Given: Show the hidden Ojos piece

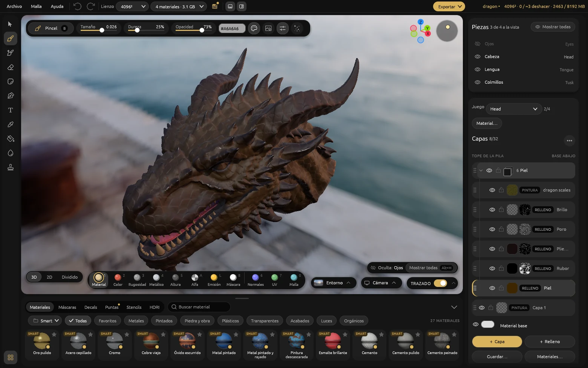Looking at the screenshot, I should [478, 44].
